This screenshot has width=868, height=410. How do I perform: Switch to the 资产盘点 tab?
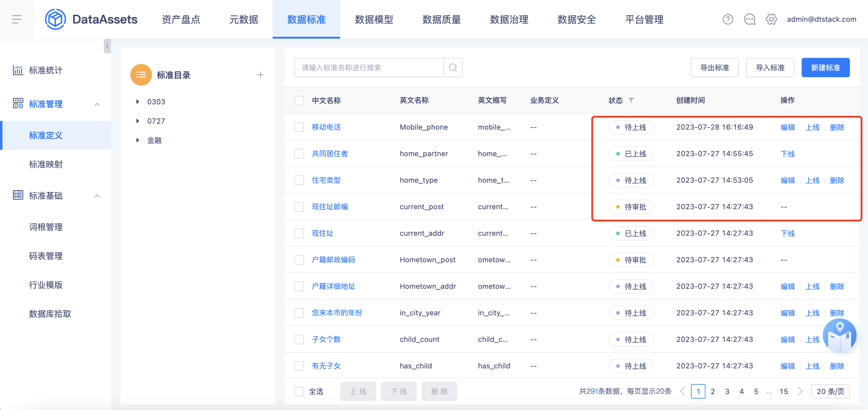tap(181, 19)
